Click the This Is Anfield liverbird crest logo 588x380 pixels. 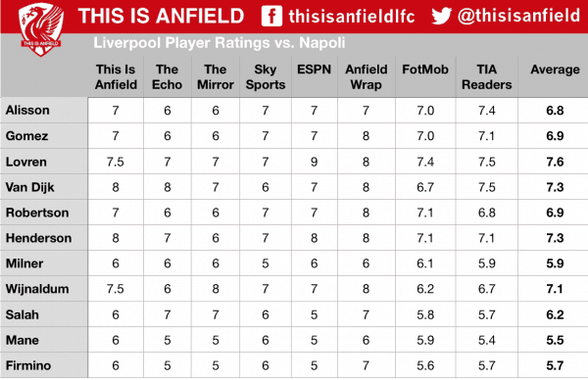coord(41,29)
